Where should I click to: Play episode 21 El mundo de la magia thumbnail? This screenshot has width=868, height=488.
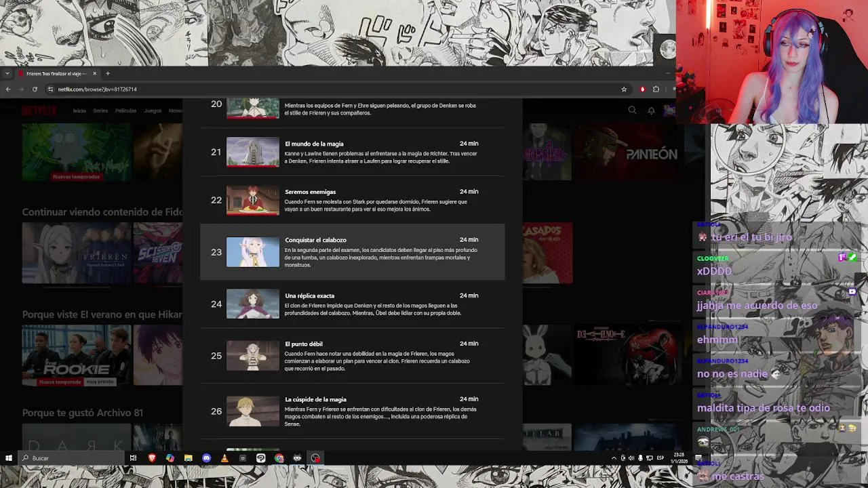click(x=252, y=152)
